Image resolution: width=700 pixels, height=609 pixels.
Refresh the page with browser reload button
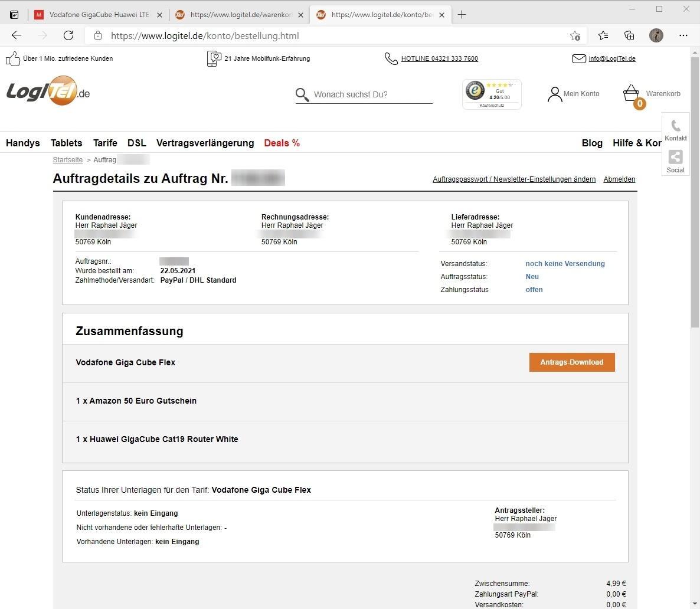68,35
